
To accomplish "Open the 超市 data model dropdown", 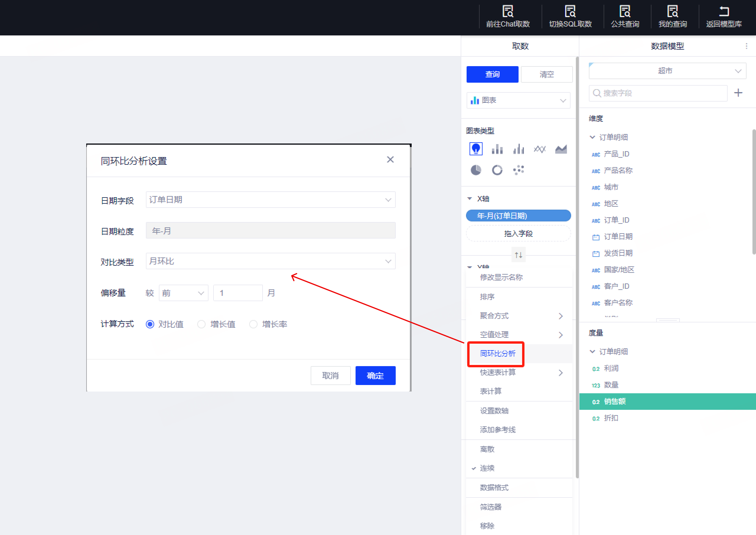I will tap(667, 71).
